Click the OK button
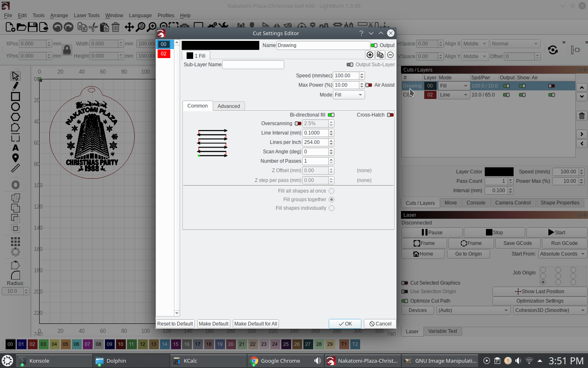Screen dimensions: 588x368 coord(345,324)
